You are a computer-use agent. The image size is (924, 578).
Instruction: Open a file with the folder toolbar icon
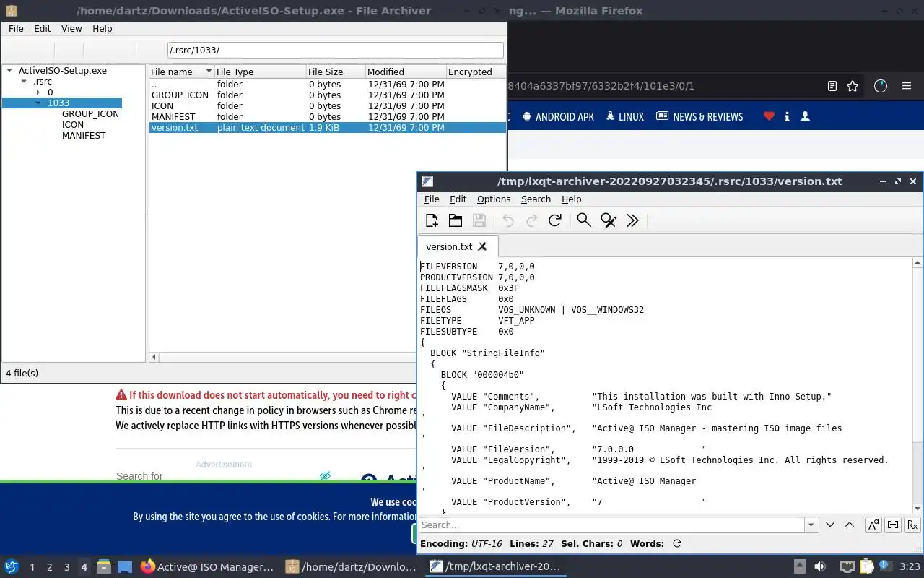click(456, 221)
